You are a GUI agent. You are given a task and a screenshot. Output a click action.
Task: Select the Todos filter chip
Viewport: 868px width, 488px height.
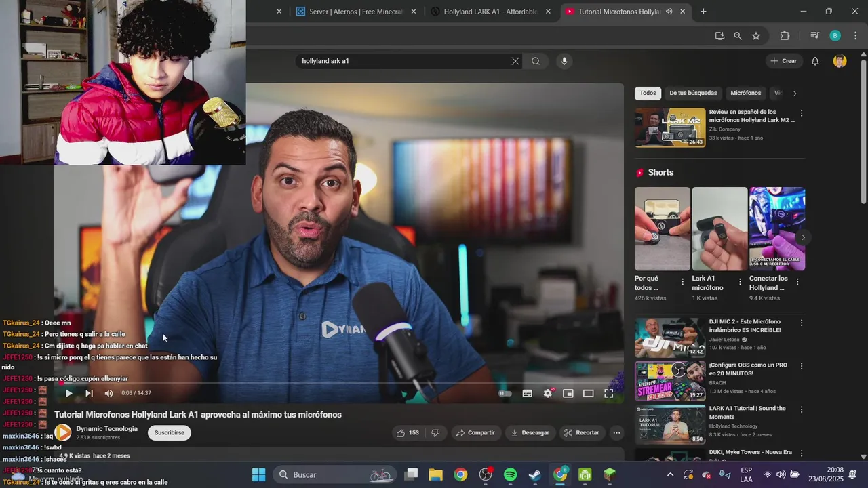[x=648, y=93]
